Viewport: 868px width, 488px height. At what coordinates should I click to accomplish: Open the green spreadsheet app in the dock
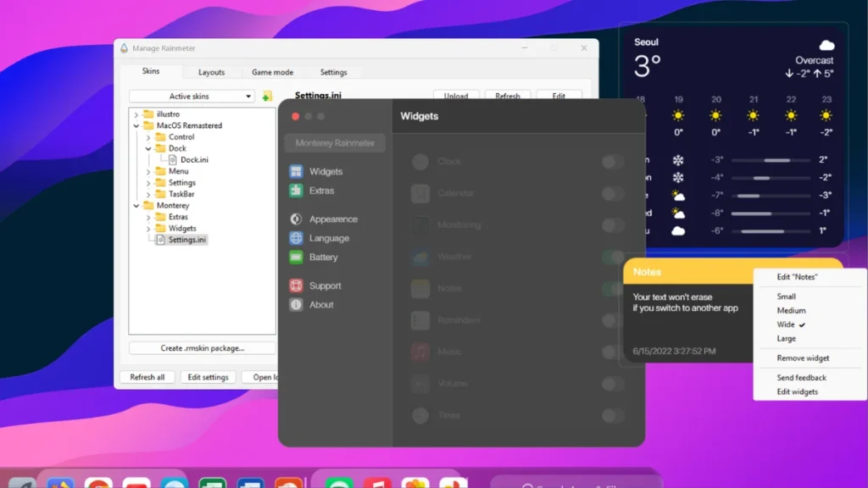[213, 482]
